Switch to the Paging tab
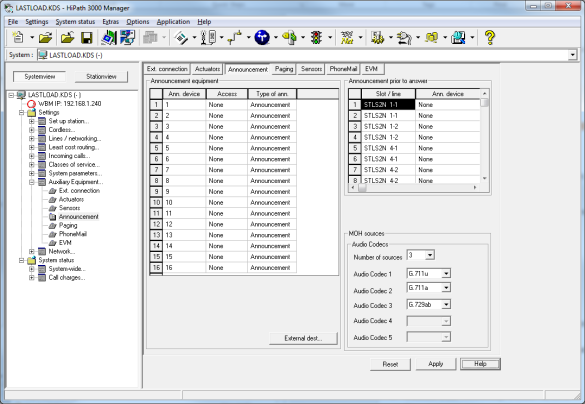The width and height of the screenshot is (585, 404). (x=284, y=69)
